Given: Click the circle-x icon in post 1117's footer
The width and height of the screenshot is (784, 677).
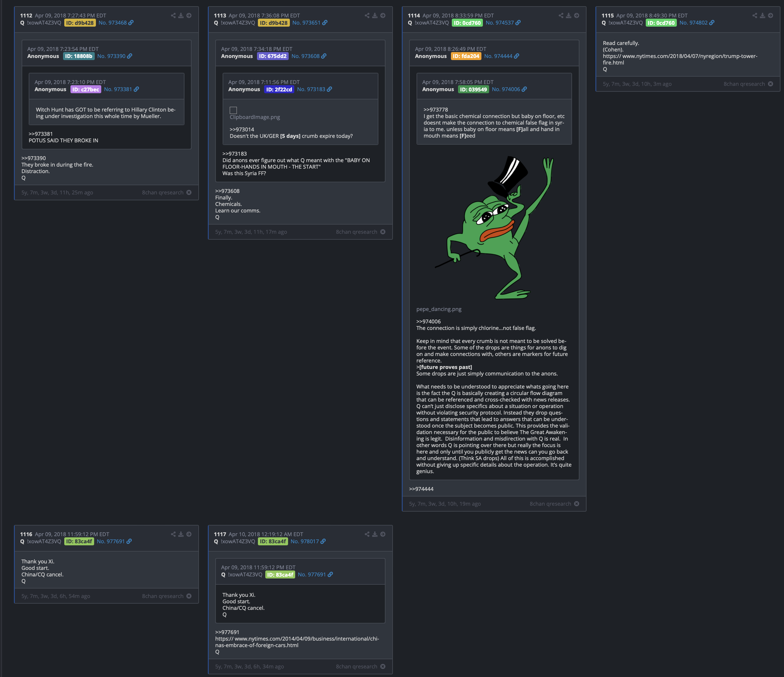Looking at the screenshot, I should pos(383,666).
